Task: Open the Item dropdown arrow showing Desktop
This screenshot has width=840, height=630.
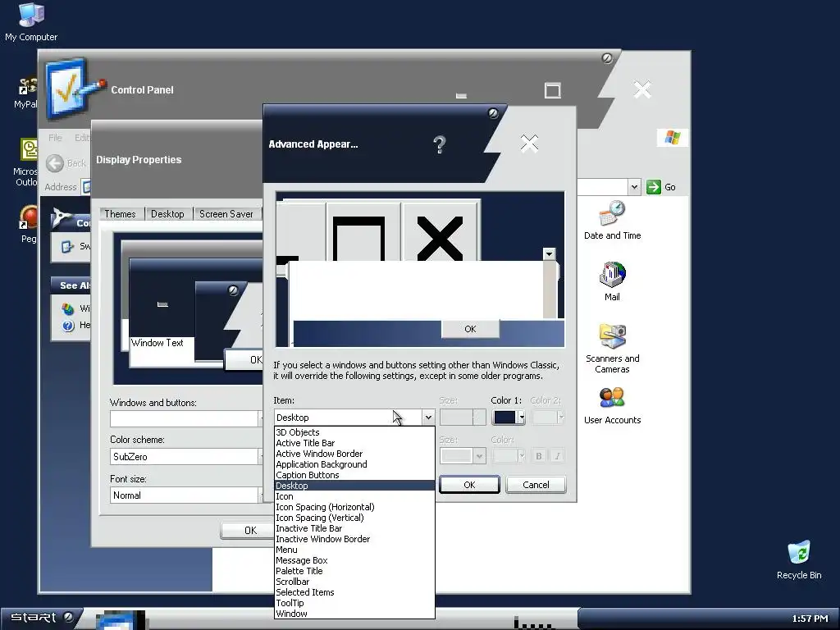Action: click(x=427, y=418)
